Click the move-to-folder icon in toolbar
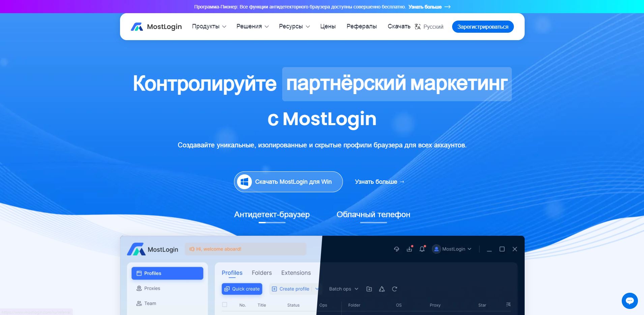644x315 pixels. click(x=369, y=289)
